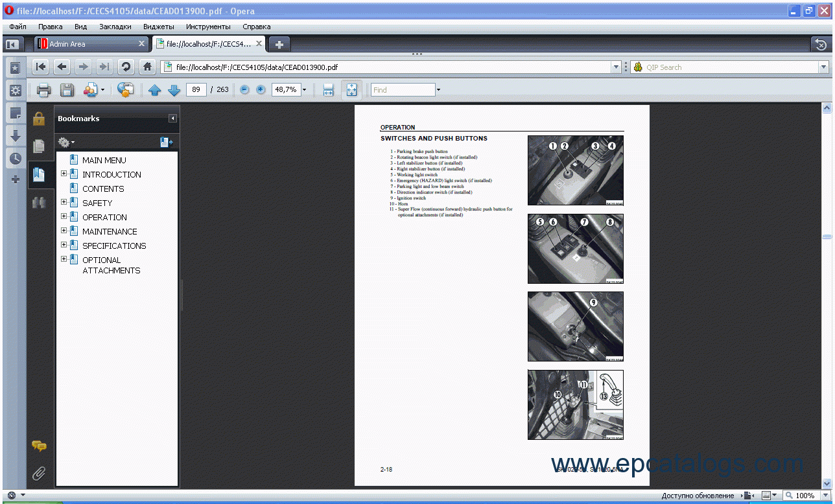Open the Правка menu
This screenshot has height=504, width=835.
pyautogui.click(x=51, y=27)
